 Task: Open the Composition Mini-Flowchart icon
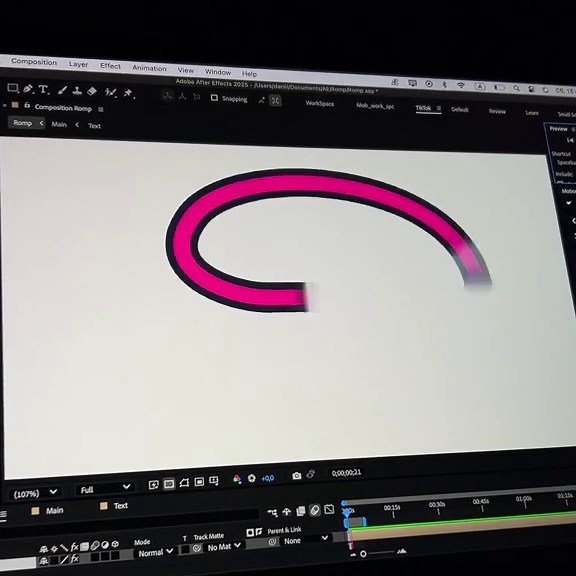click(272, 512)
